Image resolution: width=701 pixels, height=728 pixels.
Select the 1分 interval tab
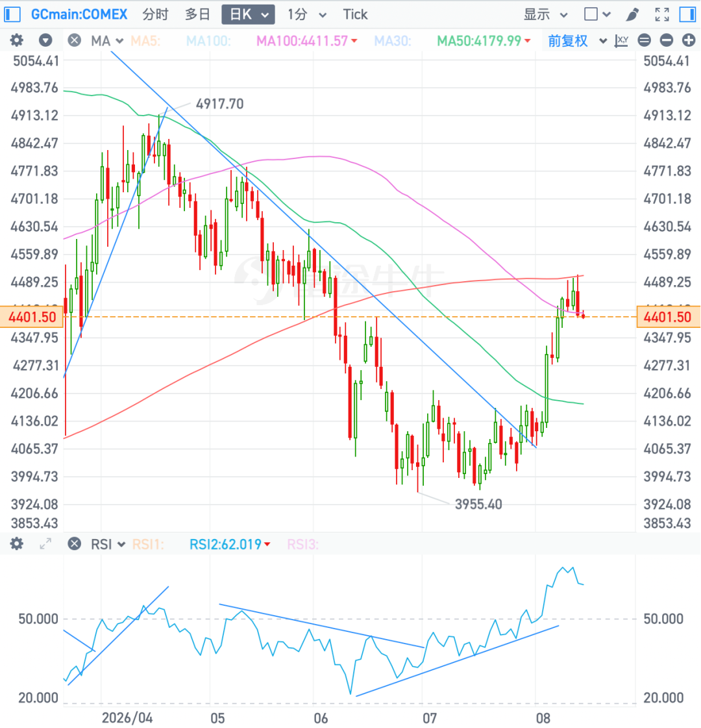pyautogui.click(x=297, y=14)
